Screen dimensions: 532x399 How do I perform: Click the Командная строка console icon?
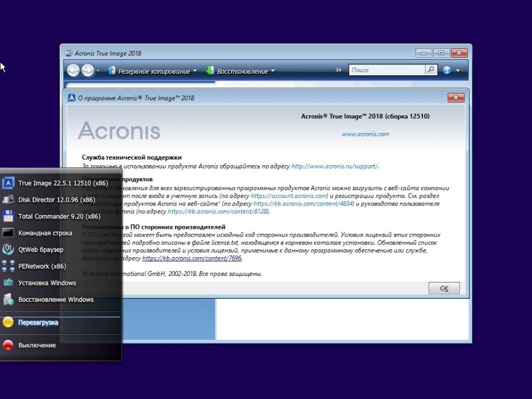(8, 233)
